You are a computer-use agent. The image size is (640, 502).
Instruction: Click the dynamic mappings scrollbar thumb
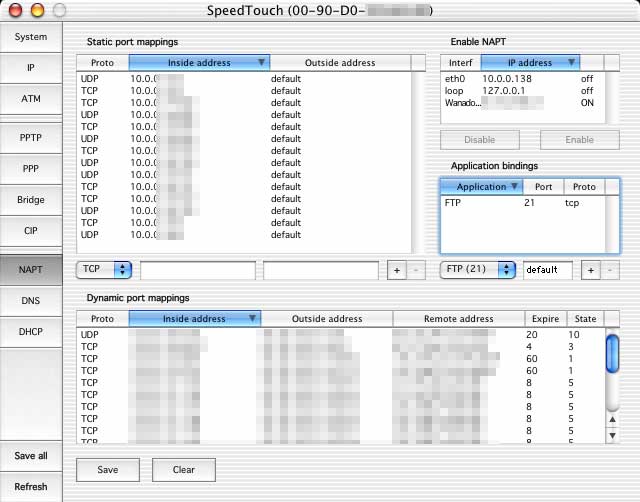(x=612, y=353)
